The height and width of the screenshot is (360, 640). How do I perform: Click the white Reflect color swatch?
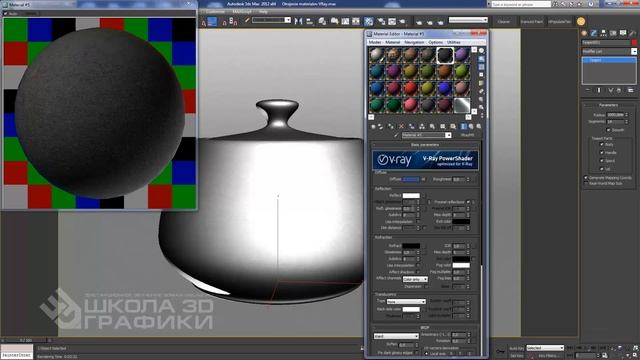(411, 196)
